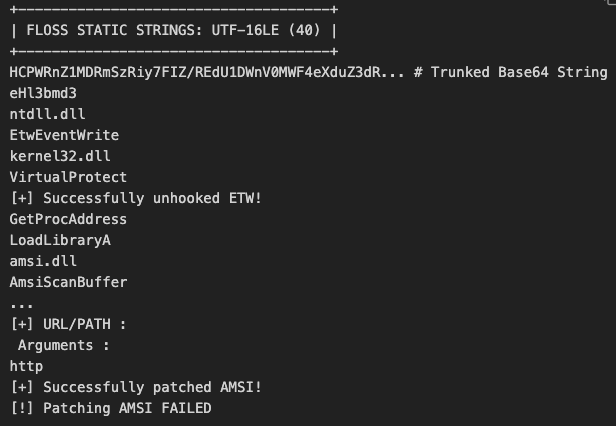Click the http string line
The image size is (616, 426).
pos(26,366)
